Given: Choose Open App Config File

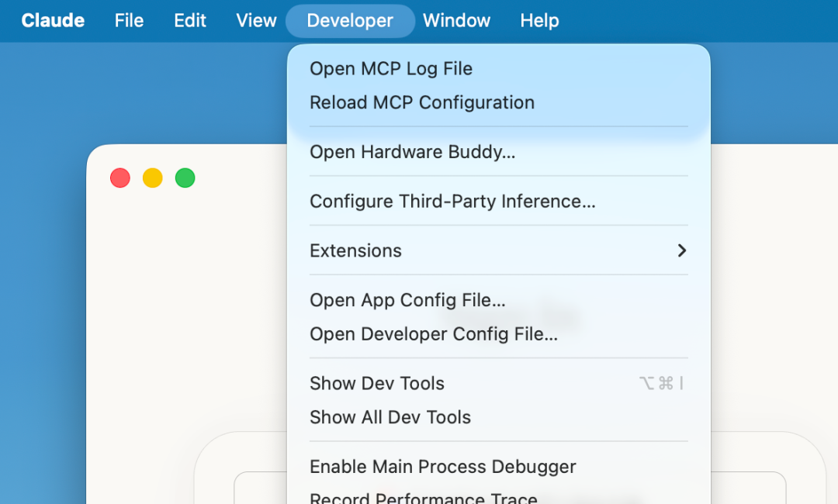Looking at the screenshot, I should 407,300.
